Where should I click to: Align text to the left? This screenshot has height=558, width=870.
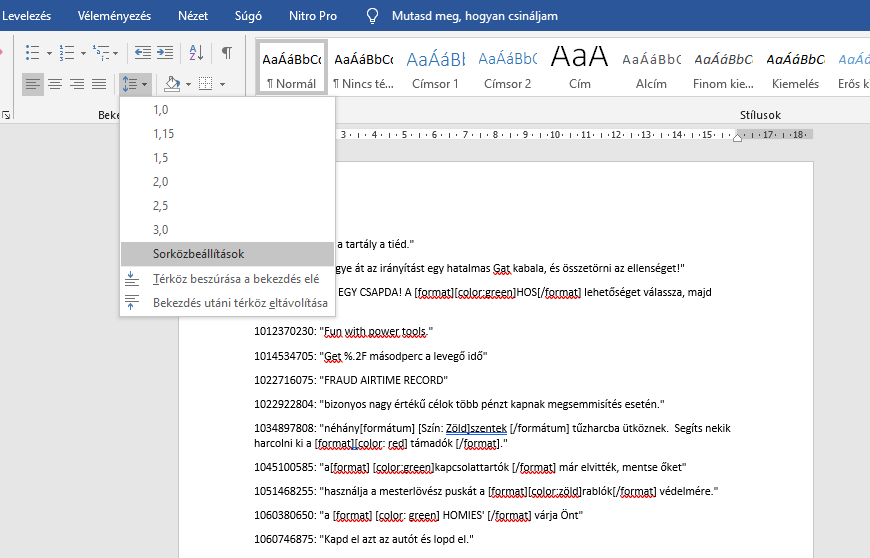click(33, 84)
